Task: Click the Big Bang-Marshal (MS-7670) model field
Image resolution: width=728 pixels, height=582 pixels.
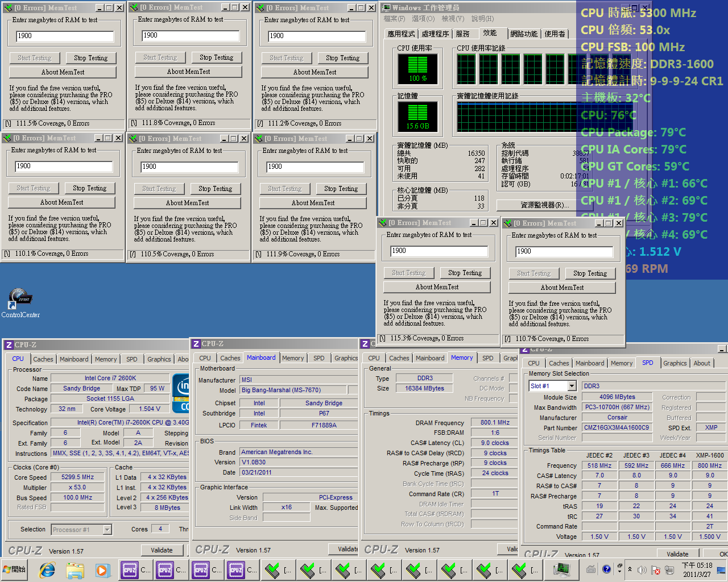Action: coord(293,390)
